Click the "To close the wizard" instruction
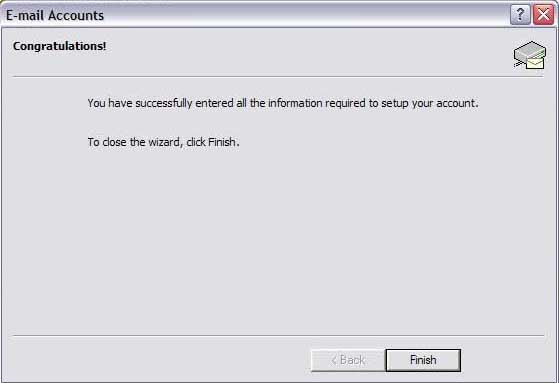 click(x=163, y=142)
